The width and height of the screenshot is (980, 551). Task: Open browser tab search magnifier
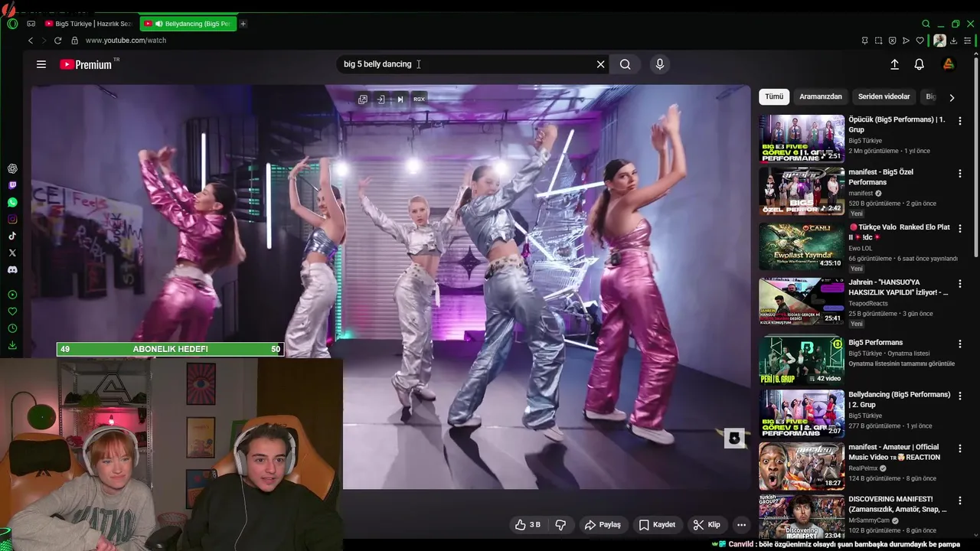coord(926,24)
